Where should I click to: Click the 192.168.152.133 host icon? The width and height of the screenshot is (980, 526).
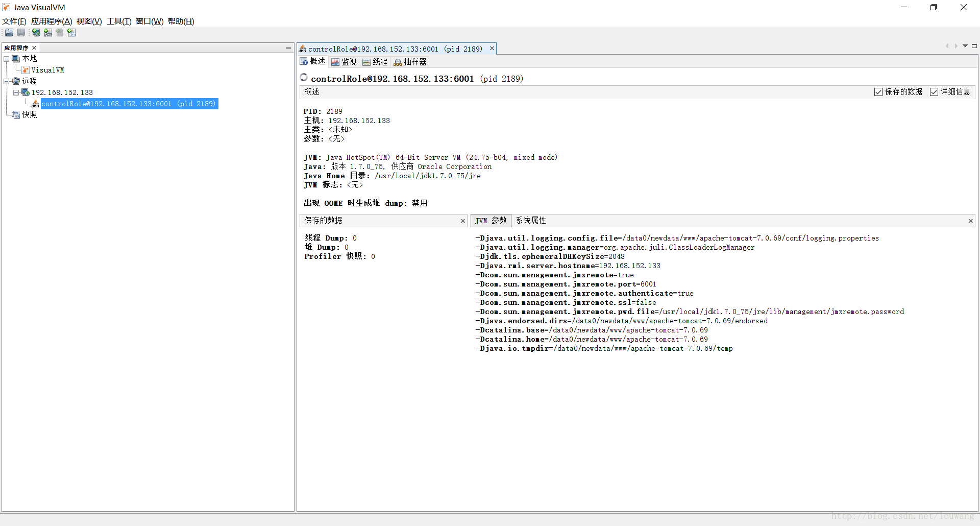pyautogui.click(x=25, y=92)
